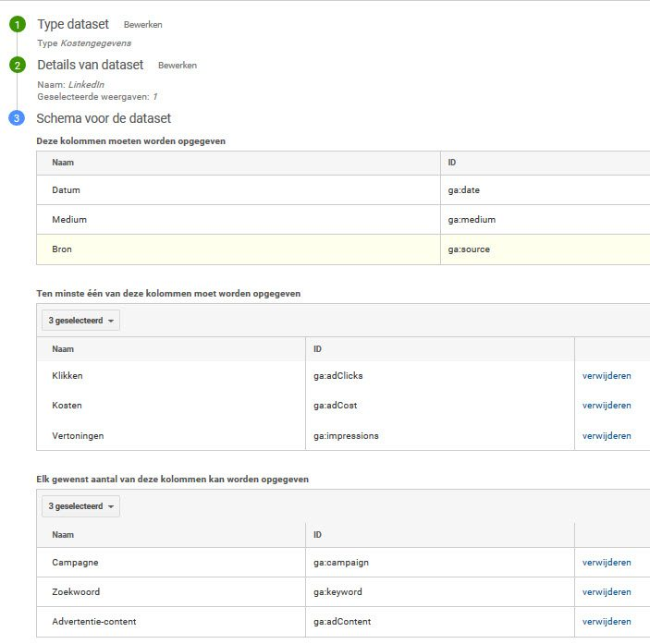Remove the Campagne column with verwijderen
The width and height of the screenshot is (650, 644).
[607, 563]
